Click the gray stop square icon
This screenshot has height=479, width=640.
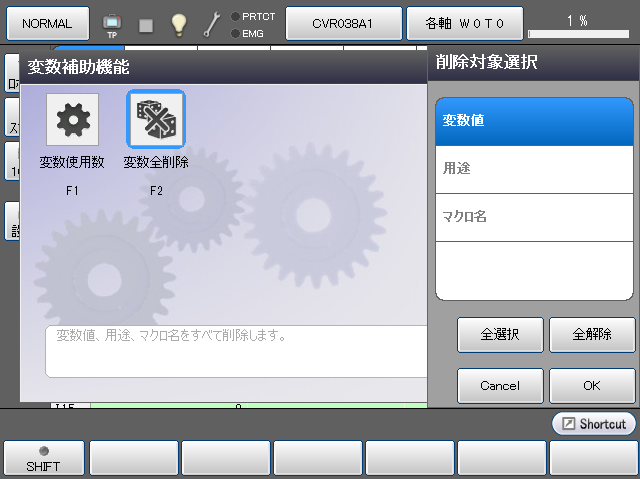146,24
